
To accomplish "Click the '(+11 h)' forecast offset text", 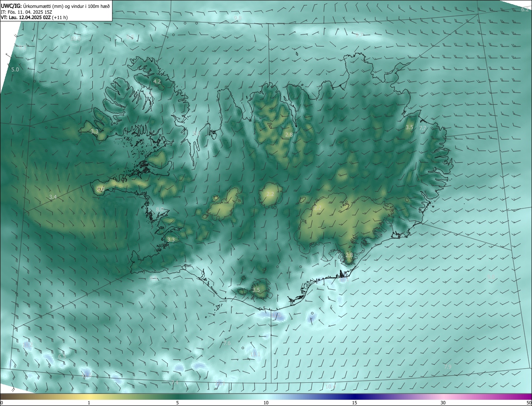I will [x=60, y=18].
